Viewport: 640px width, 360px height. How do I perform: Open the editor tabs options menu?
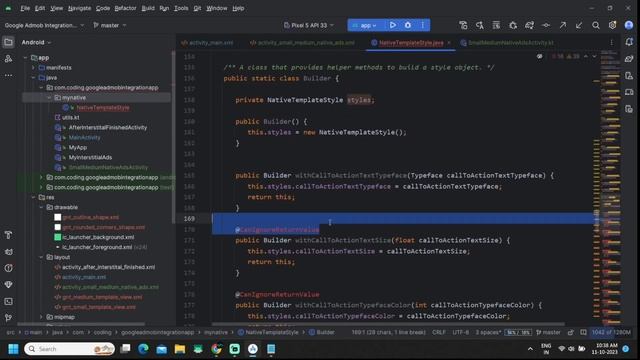[x=611, y=42]
